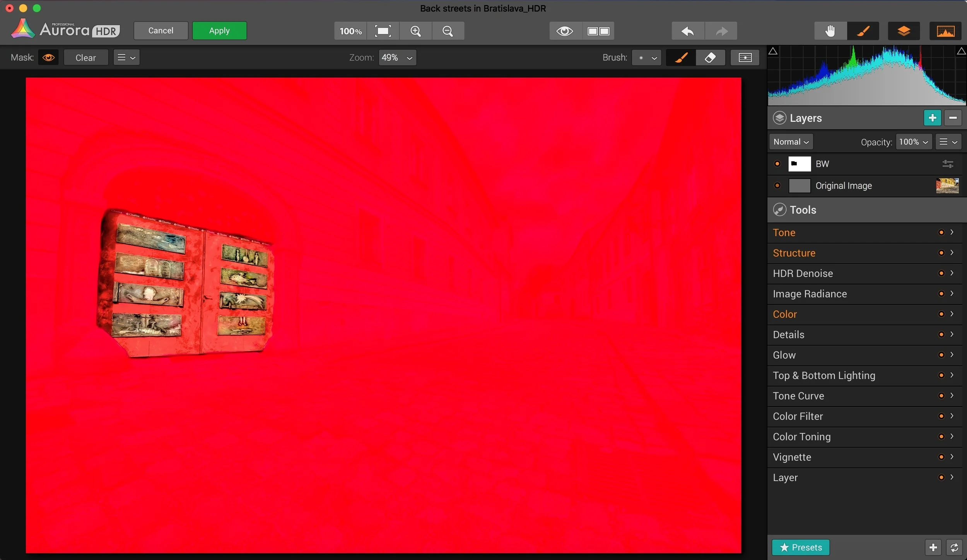Toggle the layers panel icon
The image size is (967, 560).
point(904,31)
